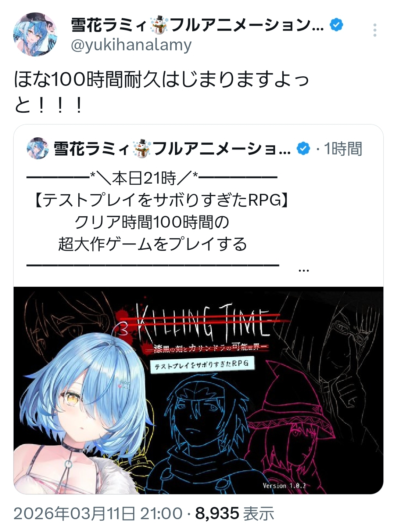Expand the truncated quoted text ellipsis
The image size is (397, 532).
click(x=304, y=270)
